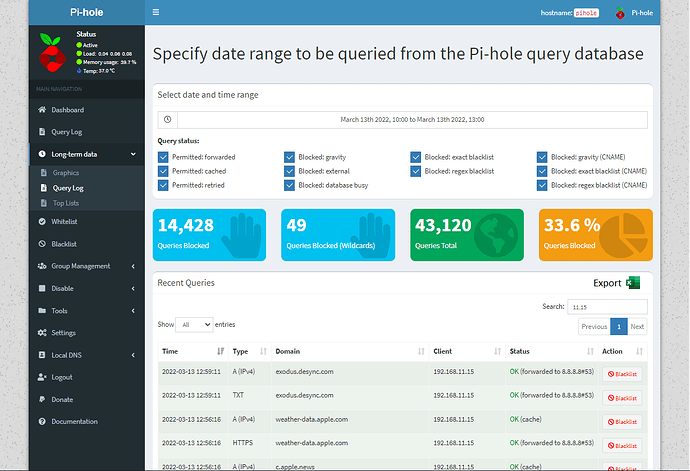Toggle Blocked: gravity checkbox
Viewport: 690px width, 471px height.
point(289,157)
